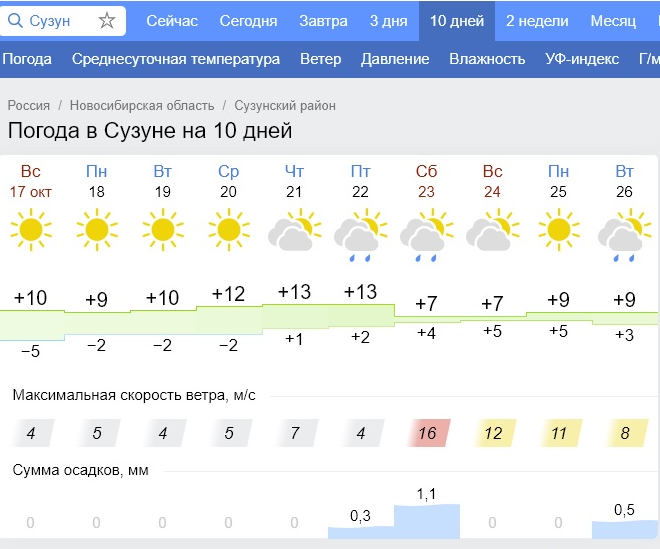Image resolution: width=660 pixels, height=549 pixels.
Task: Open the Месяц forecast tab
Action: click(613, 21)
